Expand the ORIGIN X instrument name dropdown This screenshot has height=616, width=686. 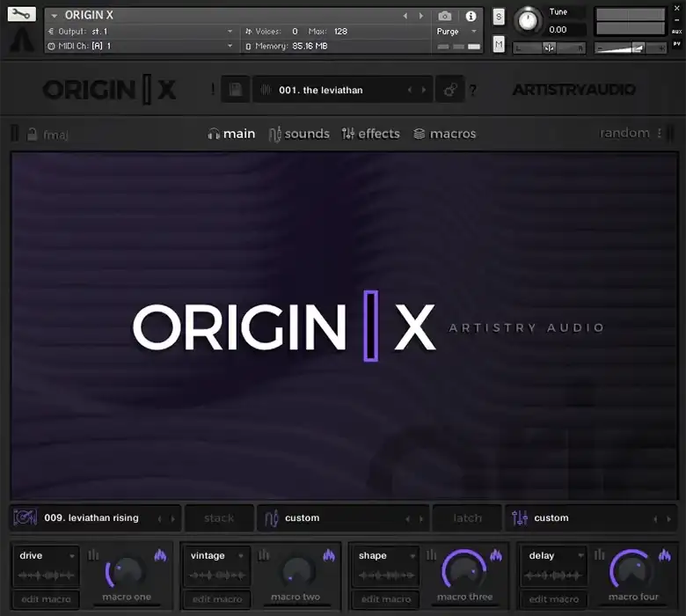click(54, 16)
